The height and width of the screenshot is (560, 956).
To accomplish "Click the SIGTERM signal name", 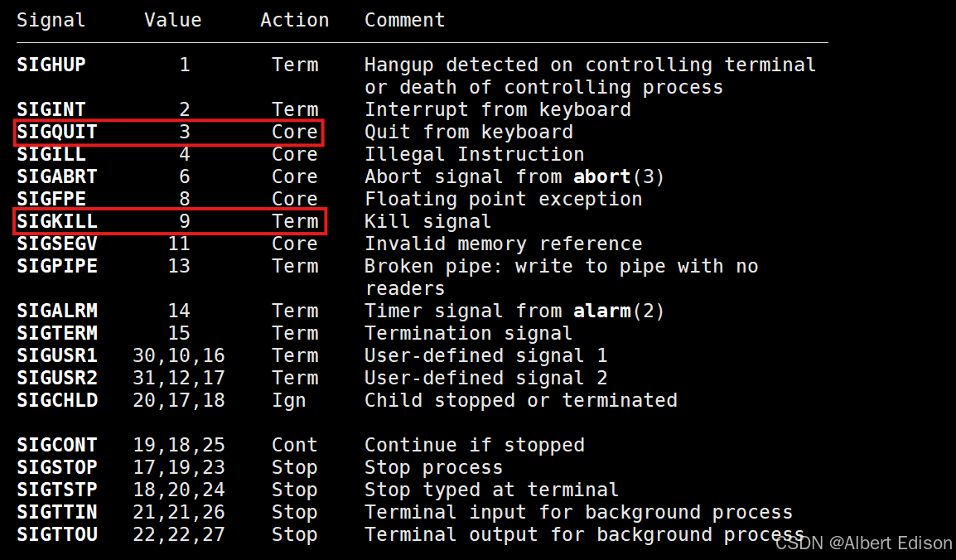I will coord(56,333).
